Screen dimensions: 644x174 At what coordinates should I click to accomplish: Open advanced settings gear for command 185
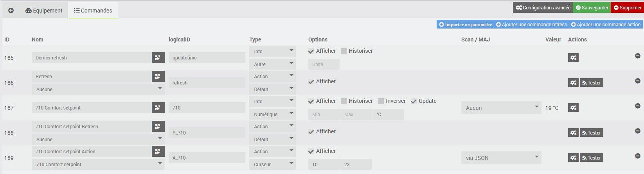[x=573, y=57]
